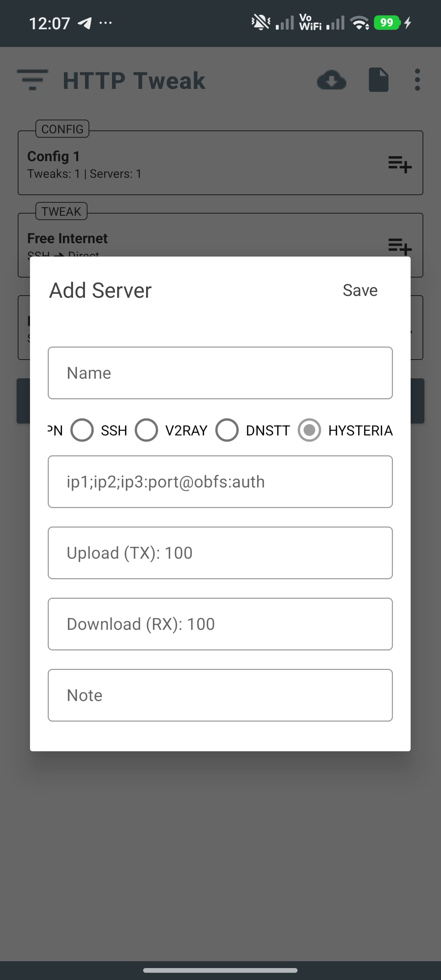Tap the add-list icon in Config 1
The image size is (441, 980).
point(400,164)
